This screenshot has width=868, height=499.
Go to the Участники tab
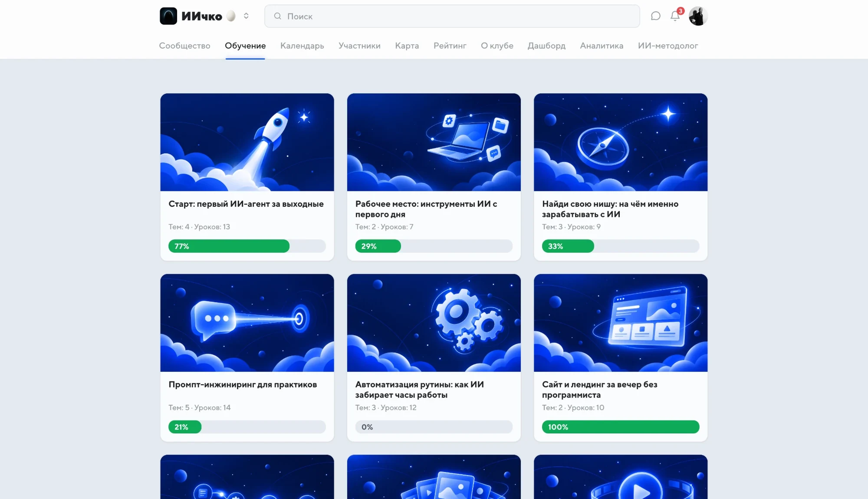[x=359, y=46]
